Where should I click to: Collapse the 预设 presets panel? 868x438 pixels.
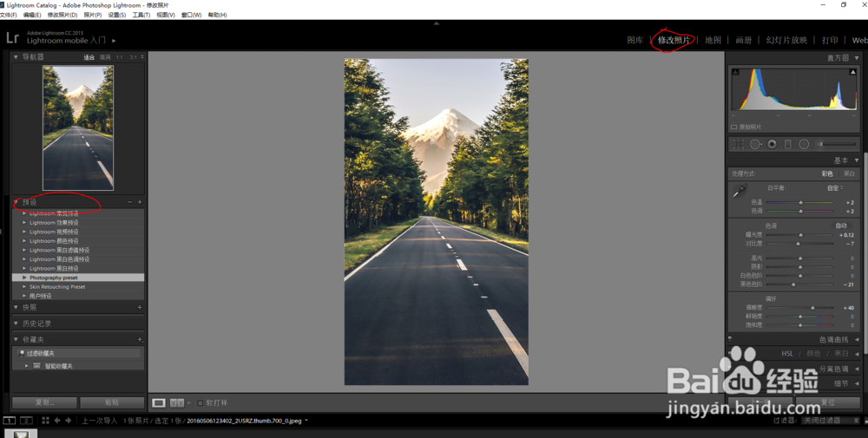[16, 202]
